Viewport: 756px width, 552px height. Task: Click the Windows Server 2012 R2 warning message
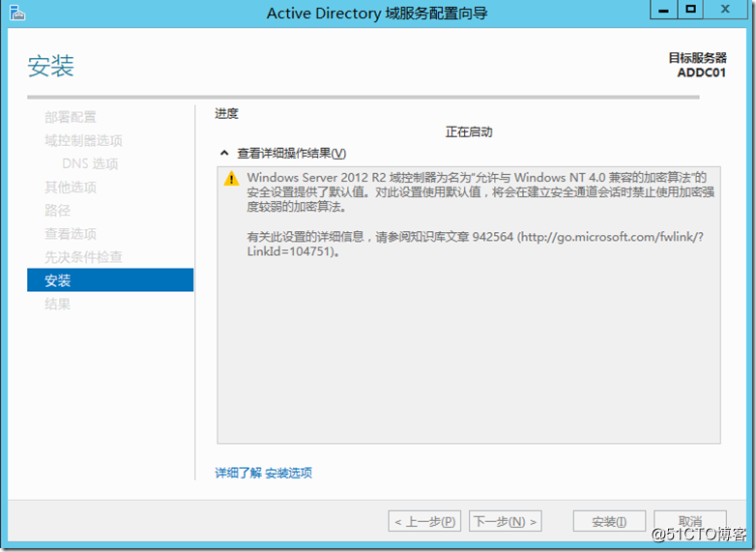tap(480, 192)
